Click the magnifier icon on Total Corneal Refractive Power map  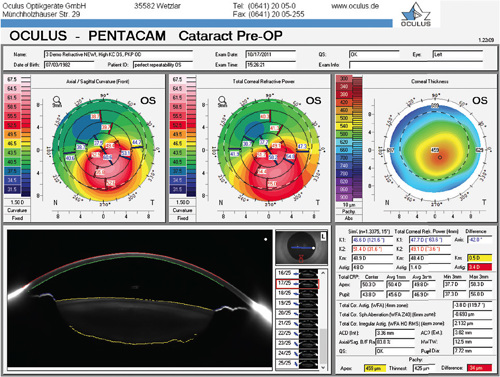222,100
